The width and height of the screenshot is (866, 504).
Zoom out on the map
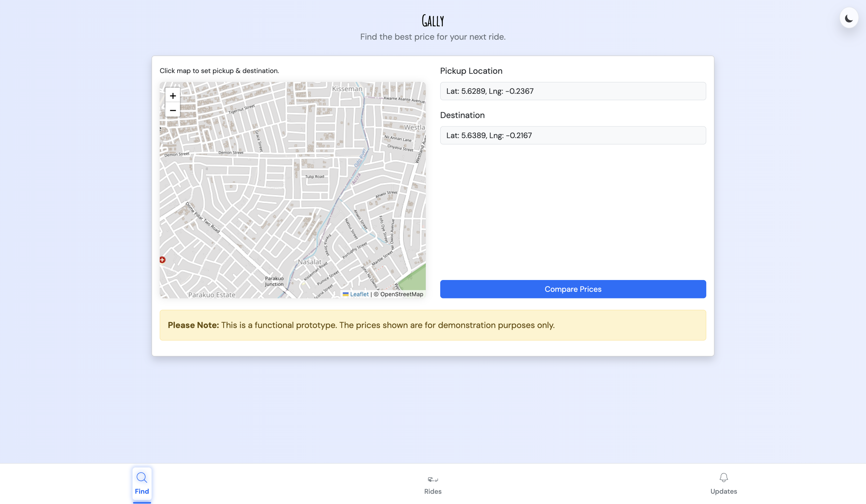click(x=172, y=110)
